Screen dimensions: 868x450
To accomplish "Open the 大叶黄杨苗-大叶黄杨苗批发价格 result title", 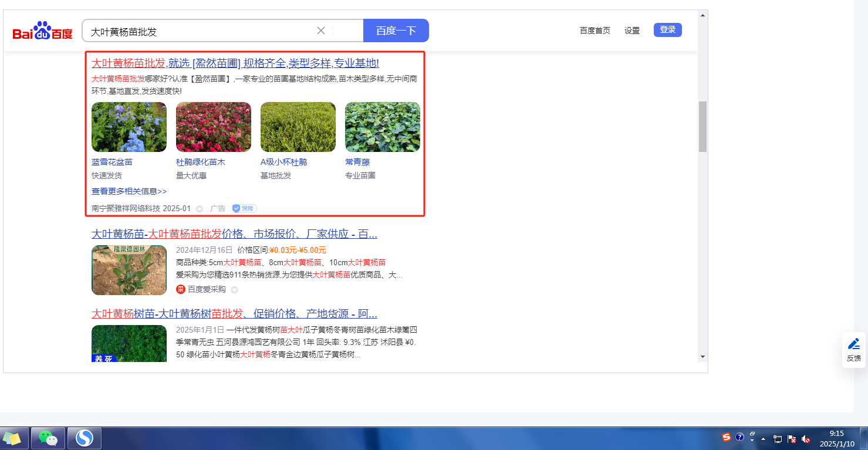I will coord(234,234).
